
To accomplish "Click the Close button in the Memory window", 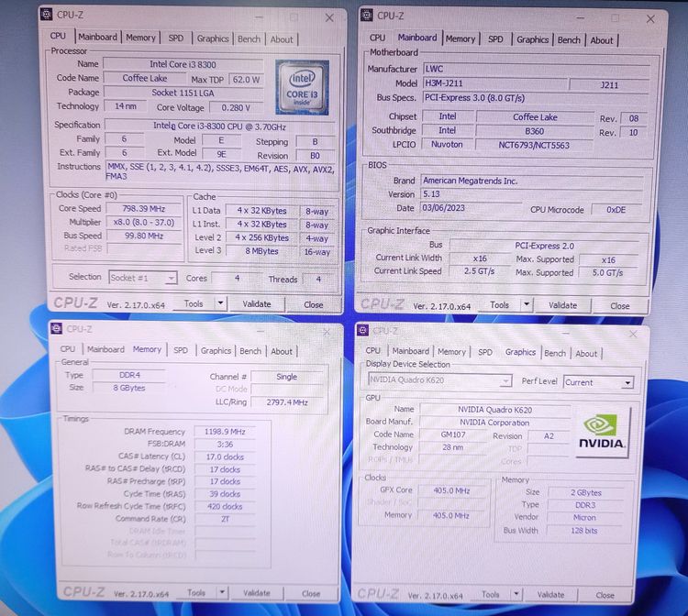I will point(311,594).
